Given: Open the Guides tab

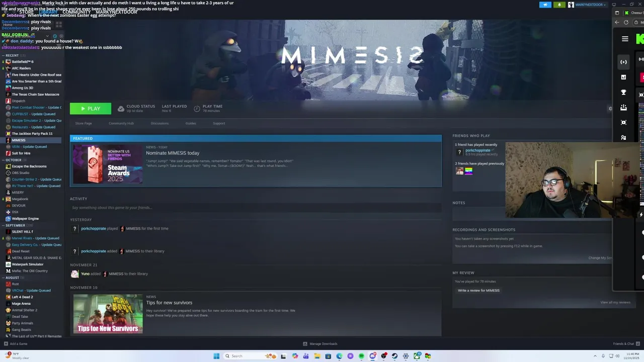Looking at the screenshot, I should (x=191, y=123).
